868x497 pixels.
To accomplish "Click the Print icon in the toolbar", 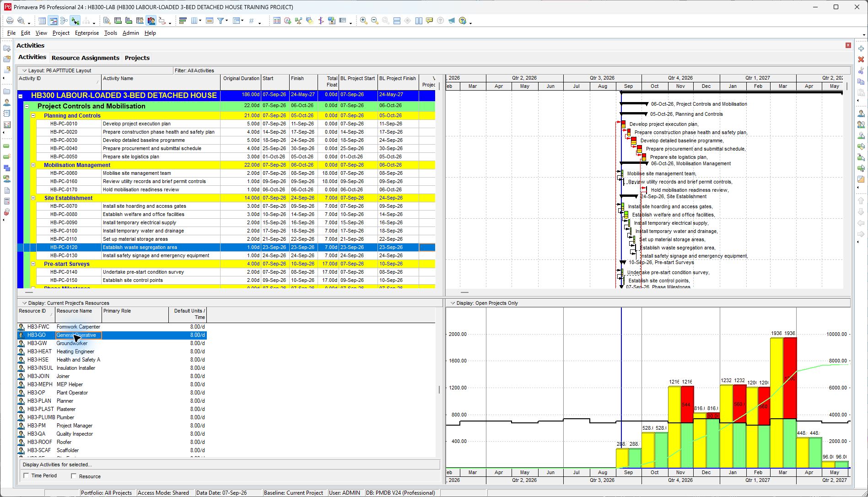I will click(10, 21).
